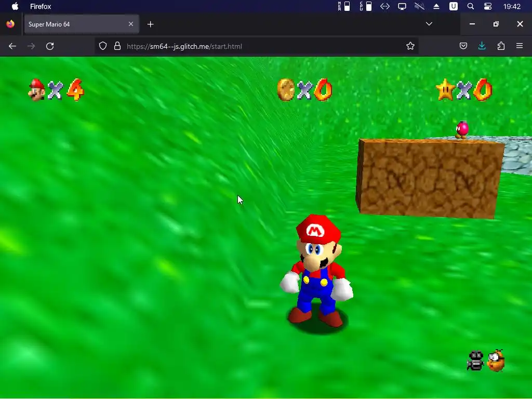Click the eject icon in menu bar
532x399 pixels.
point(436,6)
